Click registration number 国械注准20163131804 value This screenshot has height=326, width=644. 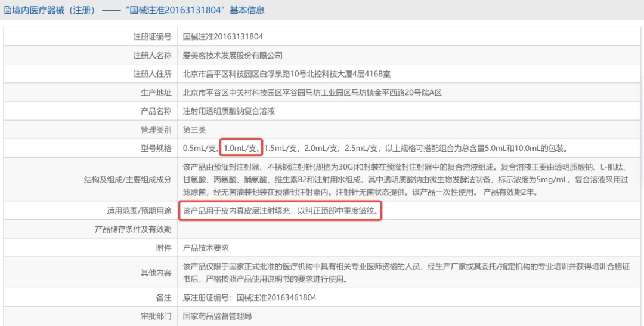tap(222, 36)
